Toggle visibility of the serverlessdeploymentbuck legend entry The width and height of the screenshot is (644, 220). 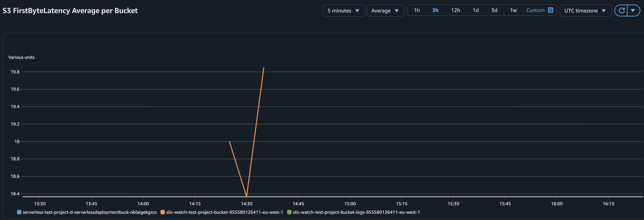90,212
